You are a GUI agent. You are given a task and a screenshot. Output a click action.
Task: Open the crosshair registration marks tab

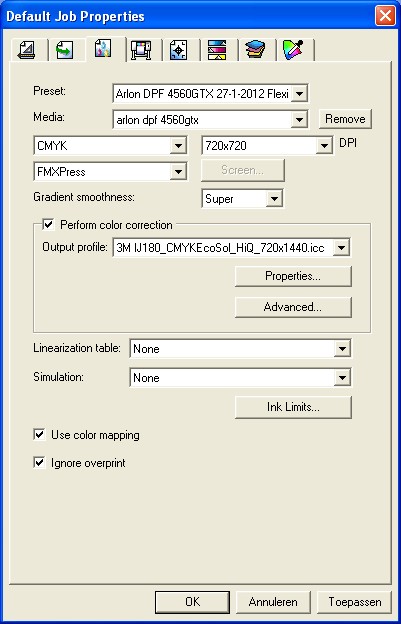coord(179,50)
